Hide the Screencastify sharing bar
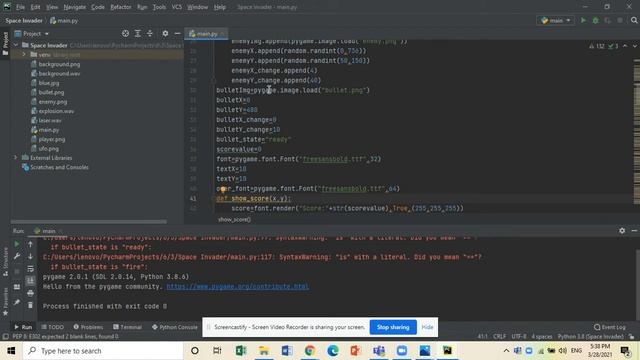This screenshot has width=640, height=360. tap(427, 327)
